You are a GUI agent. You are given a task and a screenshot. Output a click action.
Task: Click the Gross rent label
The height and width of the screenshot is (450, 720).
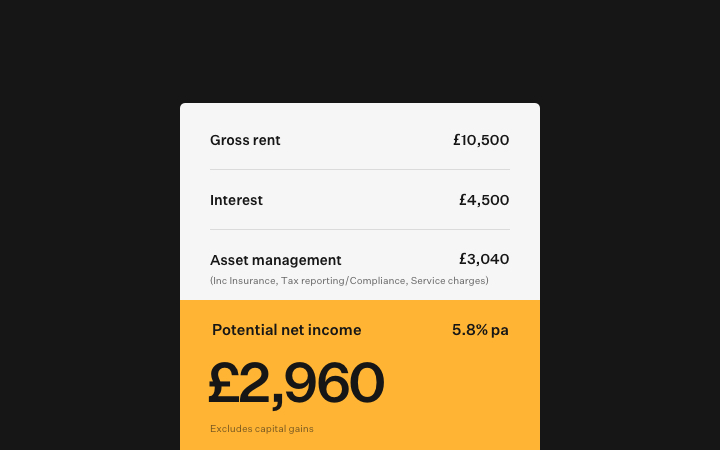click(245, 140)
